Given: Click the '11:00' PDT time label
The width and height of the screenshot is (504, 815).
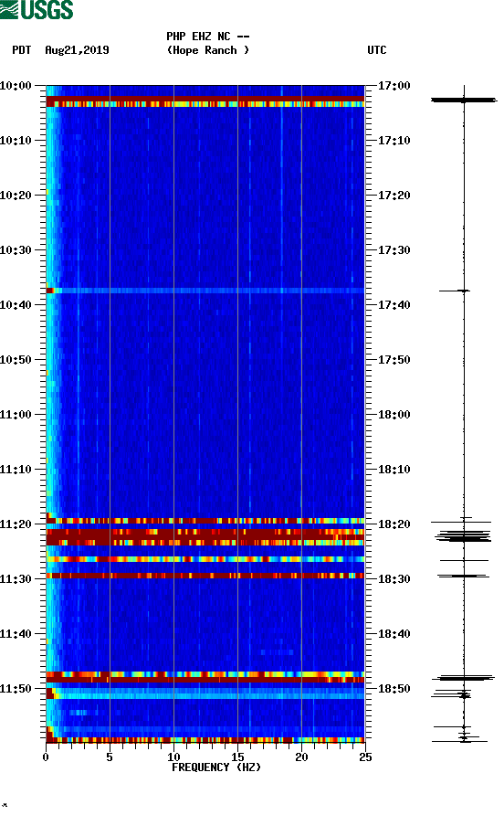Looking at the screenshot, I should coord(16,414).
